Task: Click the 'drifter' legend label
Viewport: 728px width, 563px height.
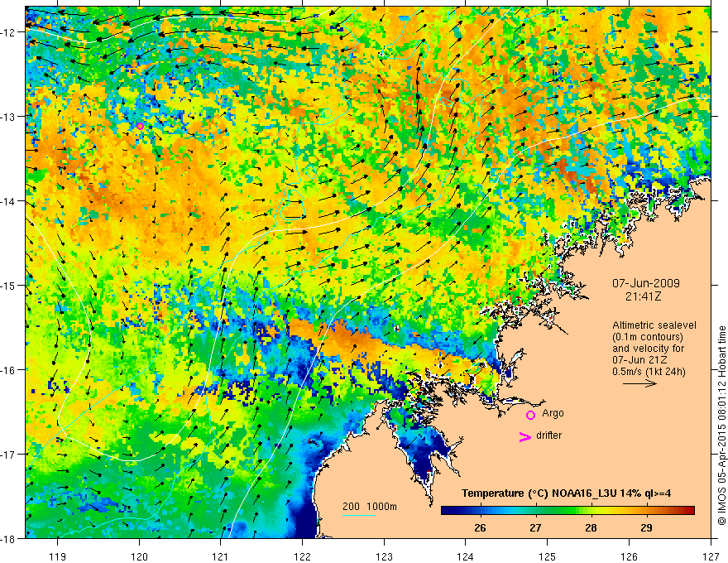Action: tap(548, 435)
